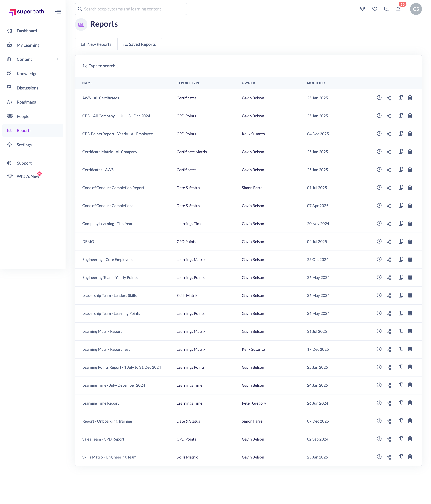The height and width of the screenshot is (504, 431).
Task: Open the Learning Time - July-December 2024 report
Action: tap(113, 385)
